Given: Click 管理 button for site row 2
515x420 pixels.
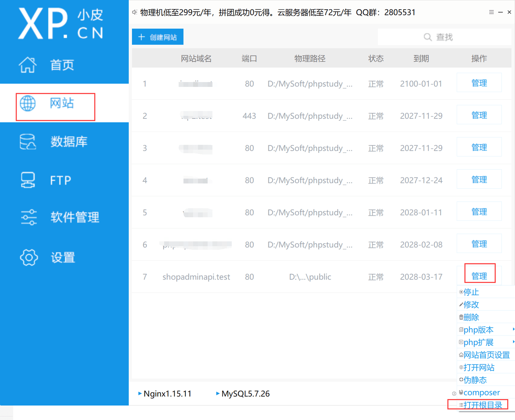Looking at the screenshot, I should coord(479,115).
